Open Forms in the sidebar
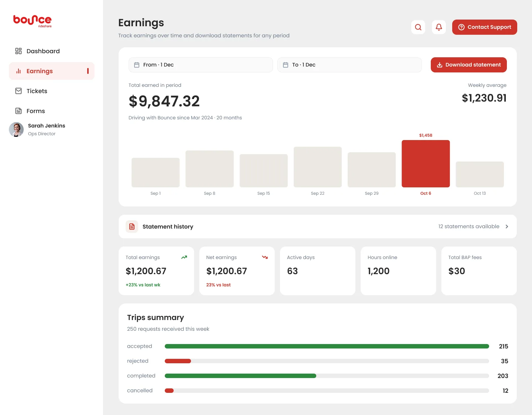The height and width of the screenshot is (415, 532). [x=52, y=111]
